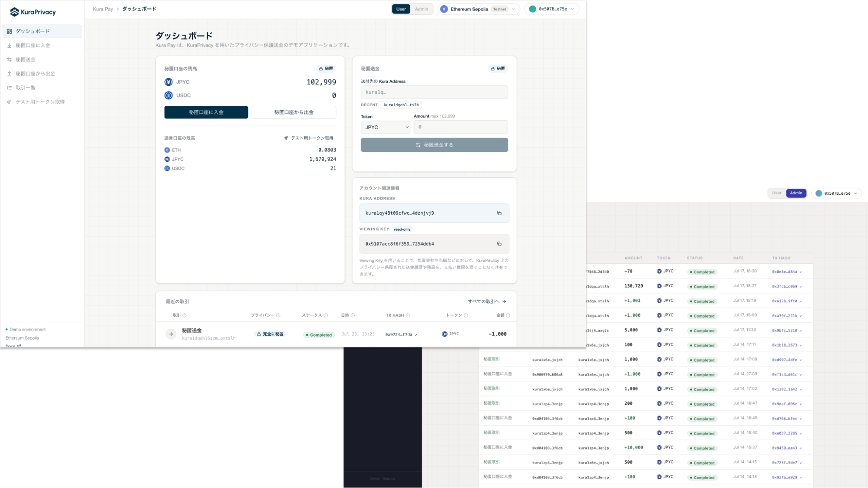Open tx hash 0x92fa…e929 in background table

click(x=787, y=477)
